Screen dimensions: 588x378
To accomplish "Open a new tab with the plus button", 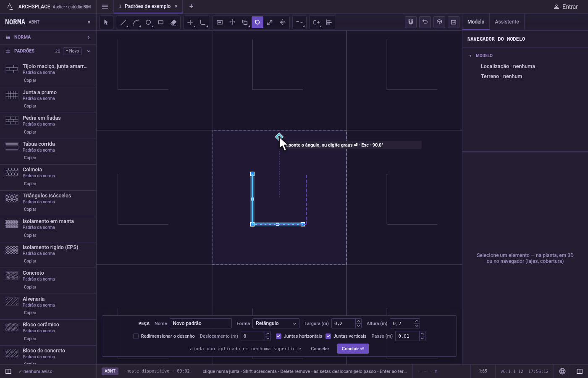I will pos(191,6).
